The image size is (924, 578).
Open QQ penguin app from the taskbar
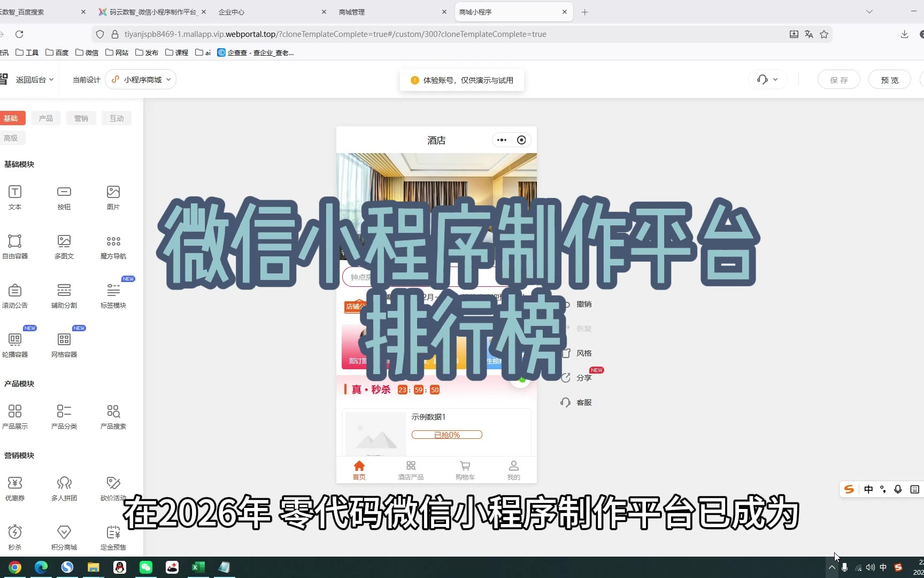point(120,567)
